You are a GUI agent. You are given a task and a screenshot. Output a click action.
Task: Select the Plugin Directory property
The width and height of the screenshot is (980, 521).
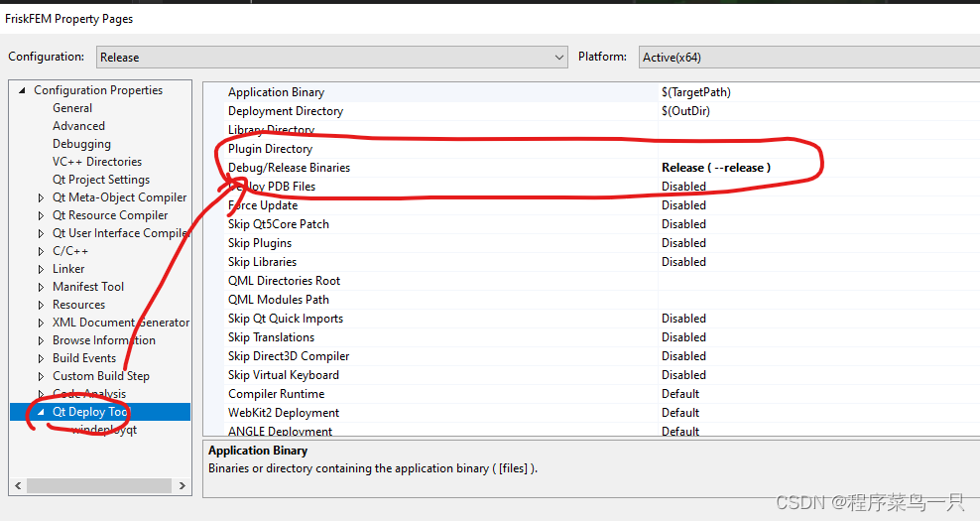270,149
